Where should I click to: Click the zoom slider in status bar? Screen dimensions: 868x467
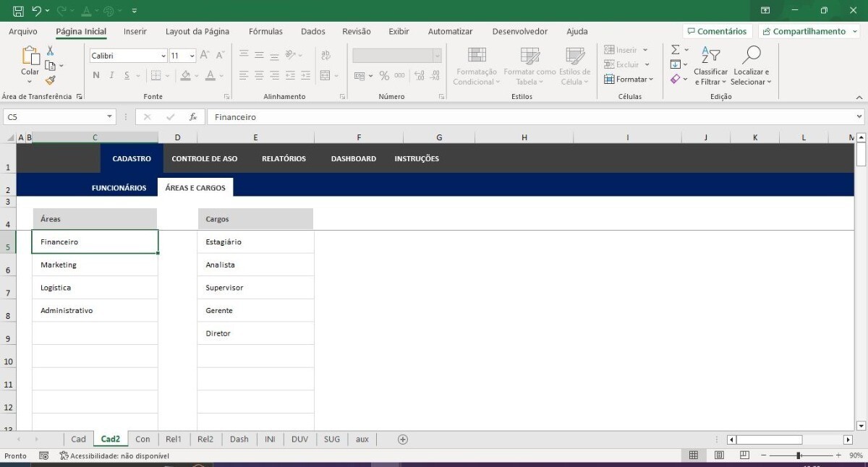click(799, 455)
